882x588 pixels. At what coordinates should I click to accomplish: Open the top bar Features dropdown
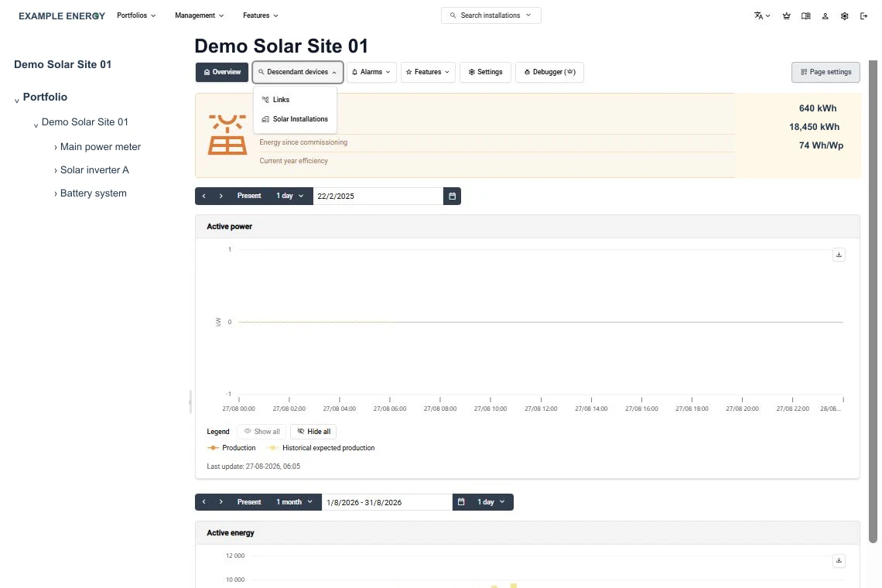[x=261, y=15]
